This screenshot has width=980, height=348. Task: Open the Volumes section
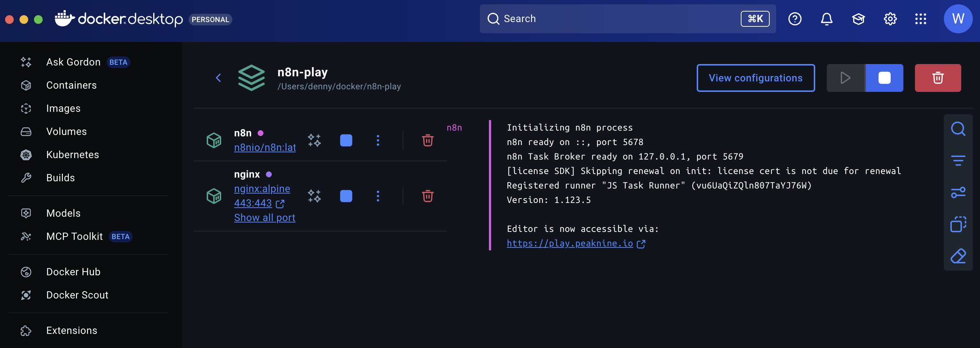coord(66,131)
